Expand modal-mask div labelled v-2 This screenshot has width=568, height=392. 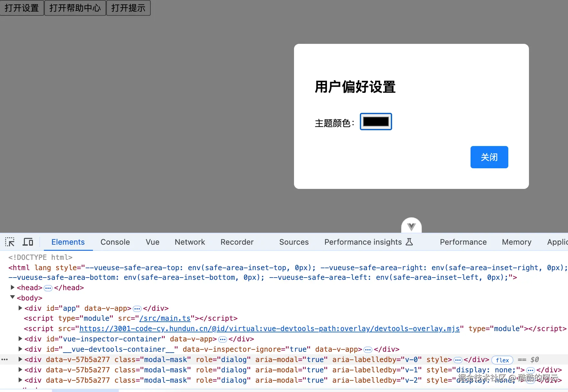[20, 380]
